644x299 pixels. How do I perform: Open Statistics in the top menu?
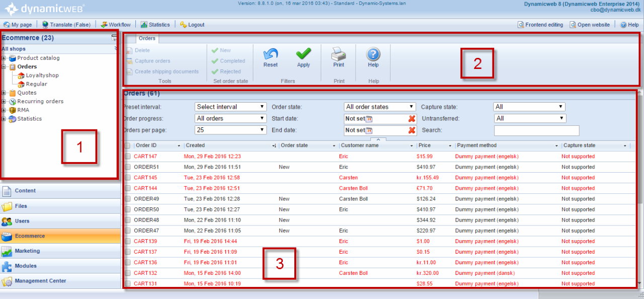[155, 25]
